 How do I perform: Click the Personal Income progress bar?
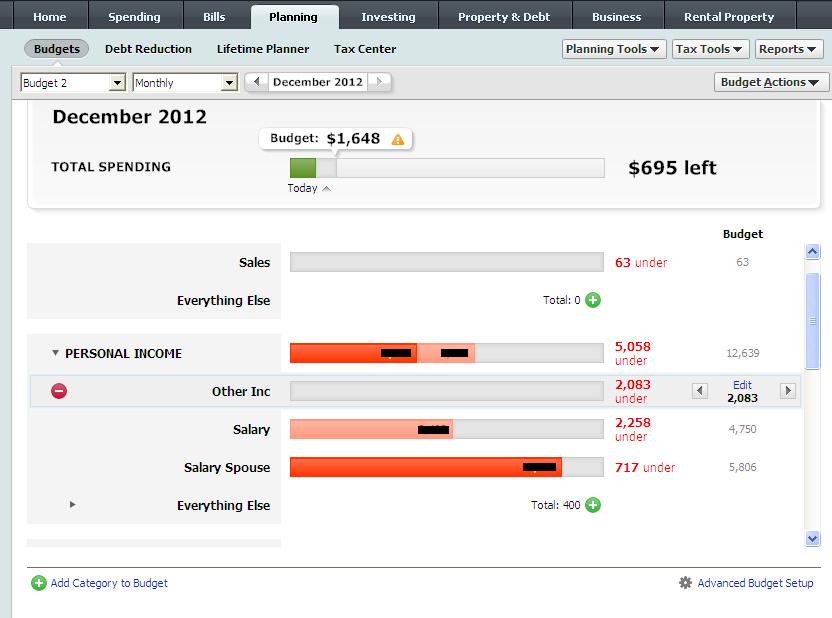coord(447,353)
